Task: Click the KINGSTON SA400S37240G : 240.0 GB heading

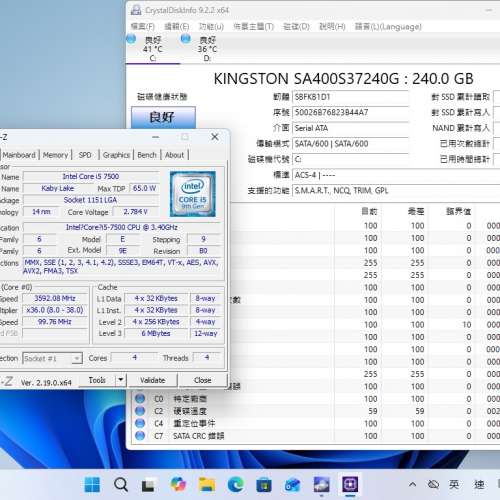Action: click(x=343, y=79)
